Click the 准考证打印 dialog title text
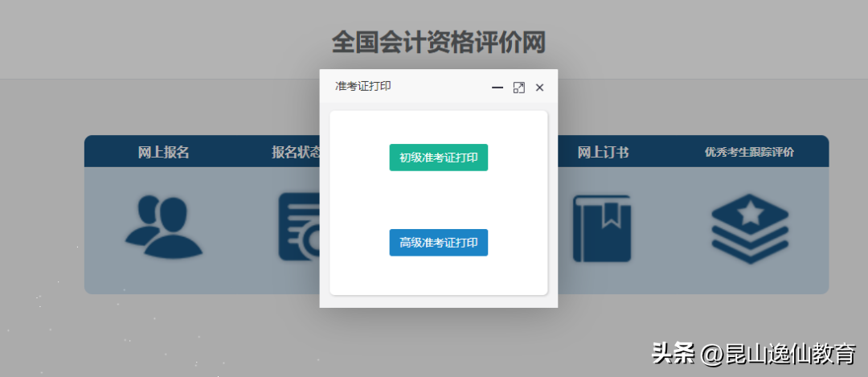Screen dimensions: 868x377 click(363, 86)
